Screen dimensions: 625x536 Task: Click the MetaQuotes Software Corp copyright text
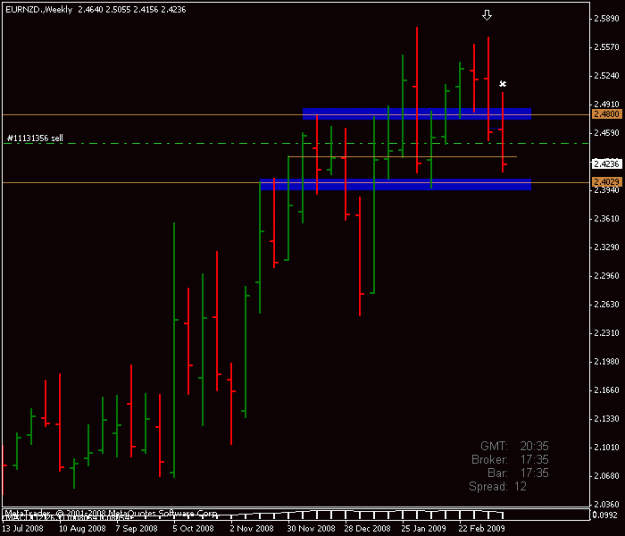pos(110,513)
